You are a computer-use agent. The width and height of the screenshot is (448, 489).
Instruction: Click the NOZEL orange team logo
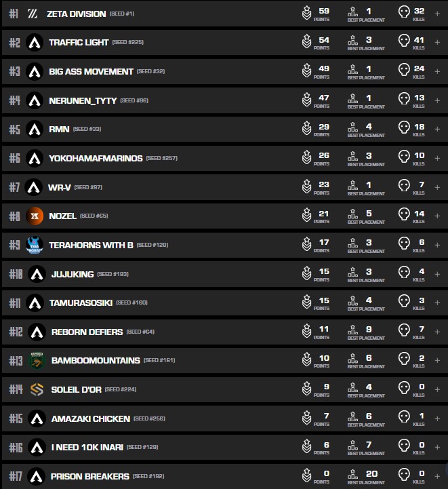pyautogui.click(x=35, y=216)
